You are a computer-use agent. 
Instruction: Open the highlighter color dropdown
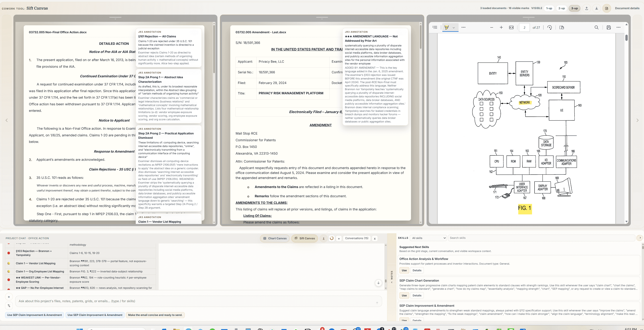click(x=454, y=27)
